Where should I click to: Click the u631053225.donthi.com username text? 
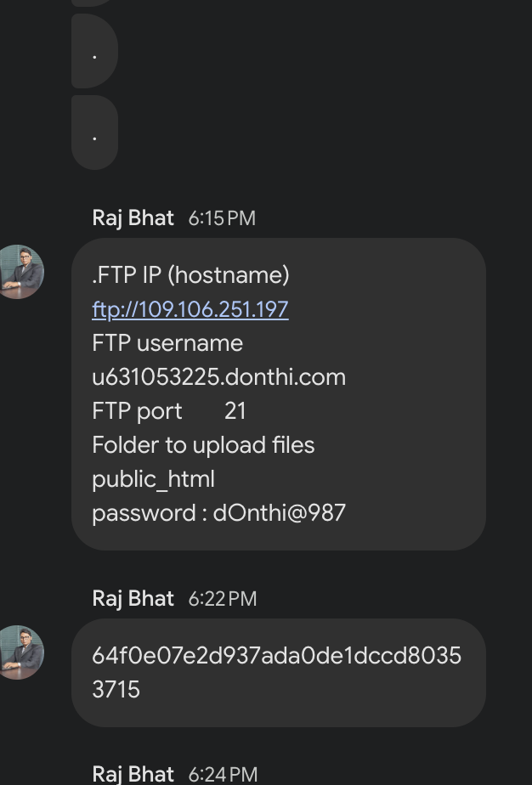(x=218, y=377)
